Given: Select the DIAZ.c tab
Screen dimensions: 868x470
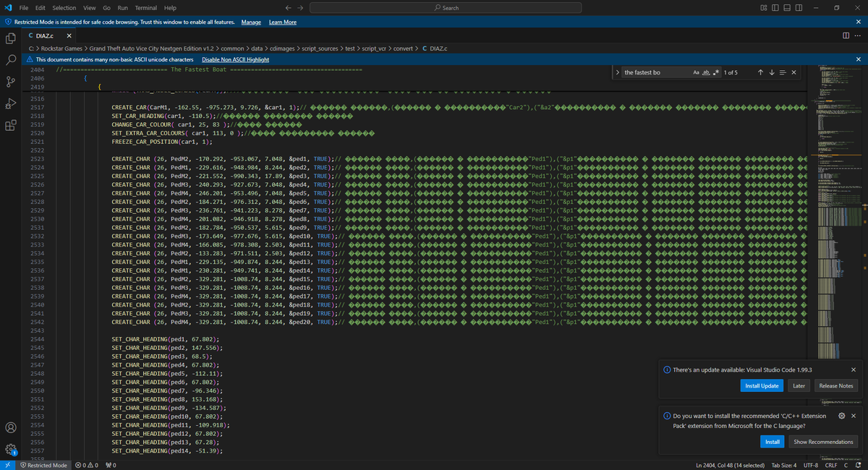Looking at the screenshot, I should point(49,35).
